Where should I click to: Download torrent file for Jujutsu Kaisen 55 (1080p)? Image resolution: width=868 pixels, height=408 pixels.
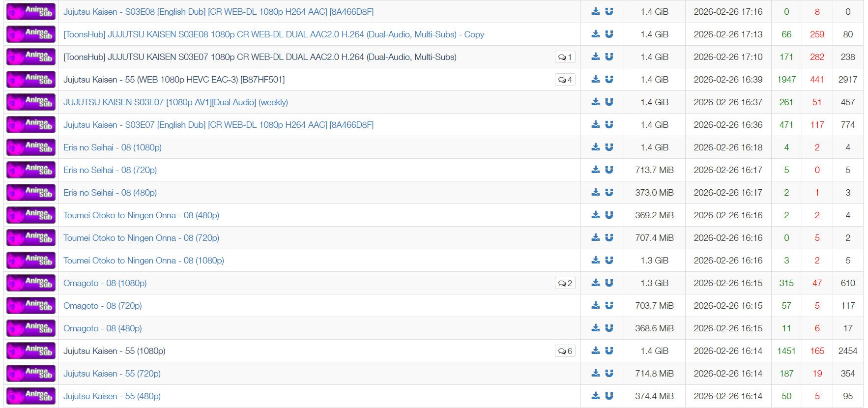pos(595,350)
